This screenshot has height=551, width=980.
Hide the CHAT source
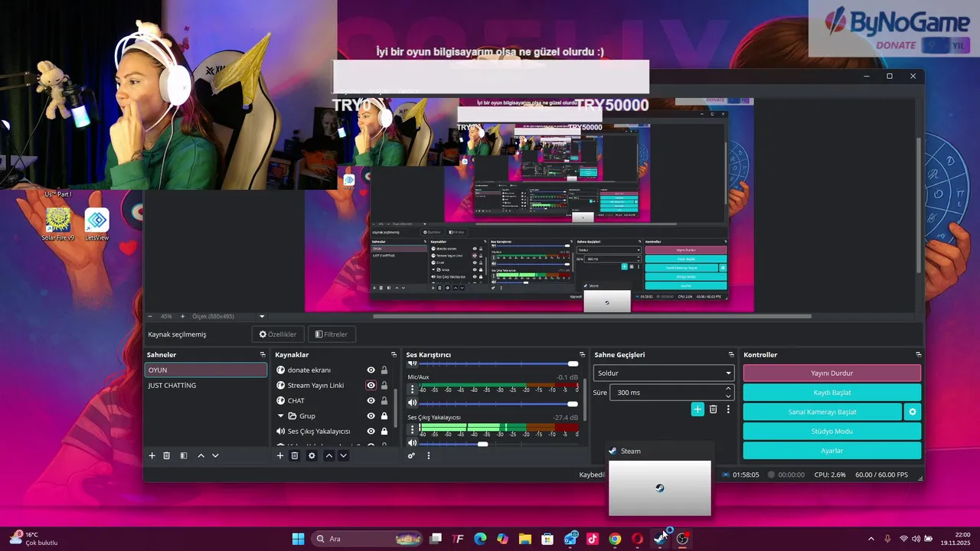371,401
